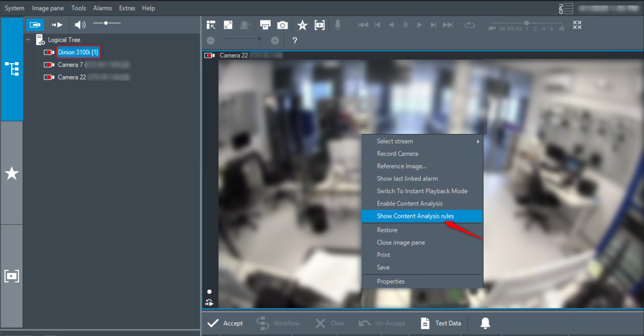Switch to live mode camera button
Image resolution: width=644 pixels, height=336 pixels.
[35, 25]
